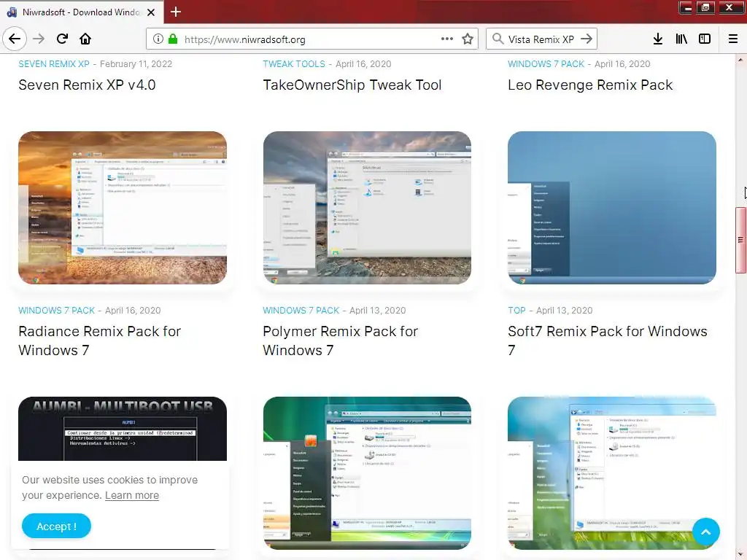This screenshot has width=747, height=560.
Task: Go back to previous page
Action: (15, 39)
